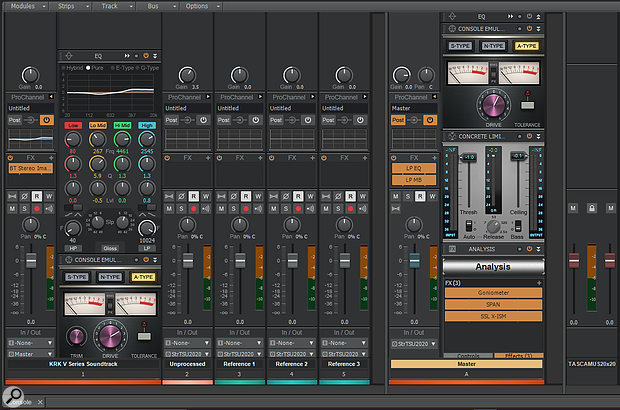Click KRK V Series Soundtrack track name
The width and height of the screenshot is (620, 410).
coord(83,364)
